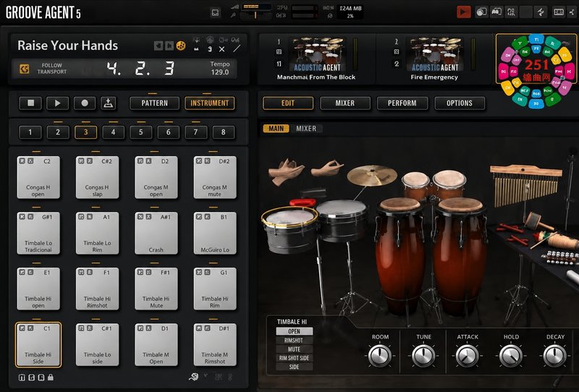Click the small grid icon of kit slot 2

click(x=396, y=51)
